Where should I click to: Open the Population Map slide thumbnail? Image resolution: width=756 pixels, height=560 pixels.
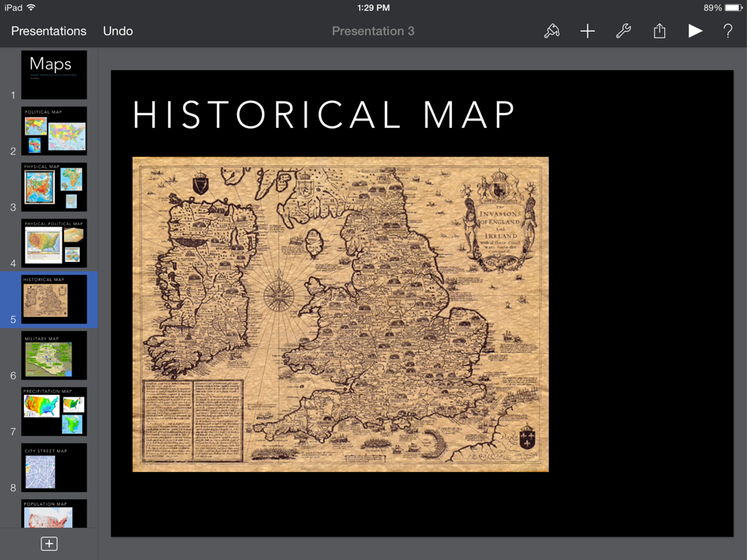(53, 514)
